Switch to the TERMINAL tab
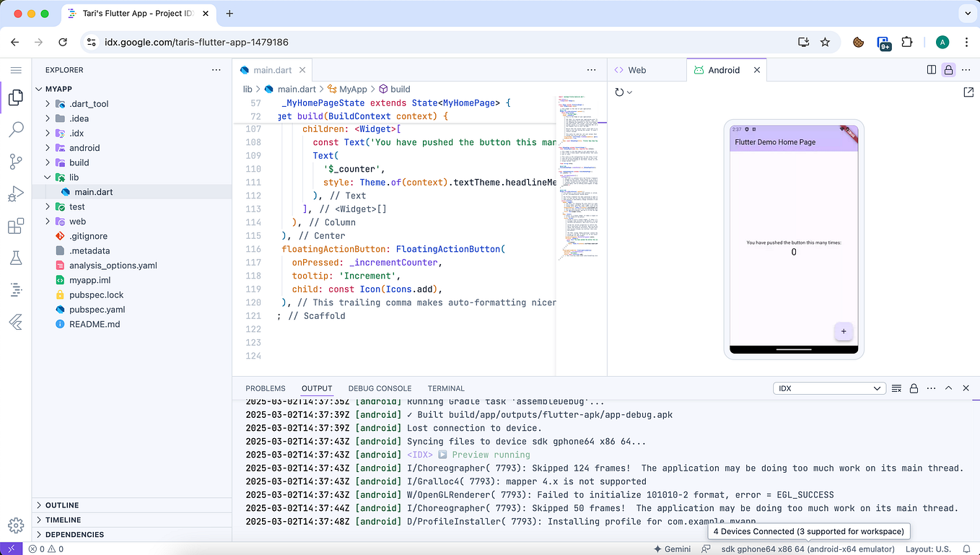The height and width of the screenshot is (555, 980). click(x=446, y=388)
